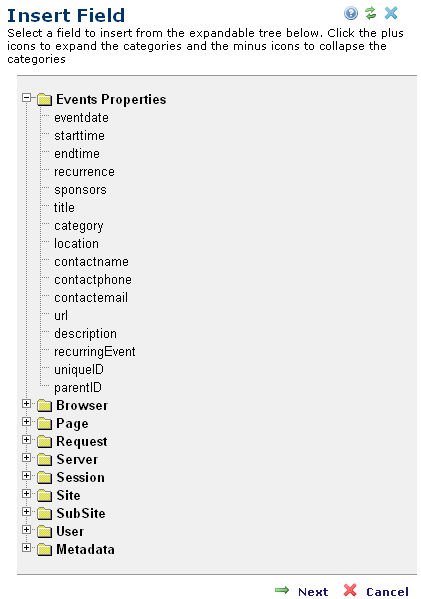Click the red Cancel X icon
Screen dimensions: 421x599
[x=350, y=590]
